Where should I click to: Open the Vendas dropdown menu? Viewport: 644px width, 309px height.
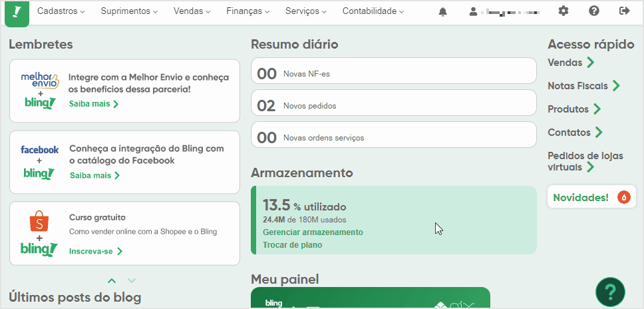(x=192, y=11)
